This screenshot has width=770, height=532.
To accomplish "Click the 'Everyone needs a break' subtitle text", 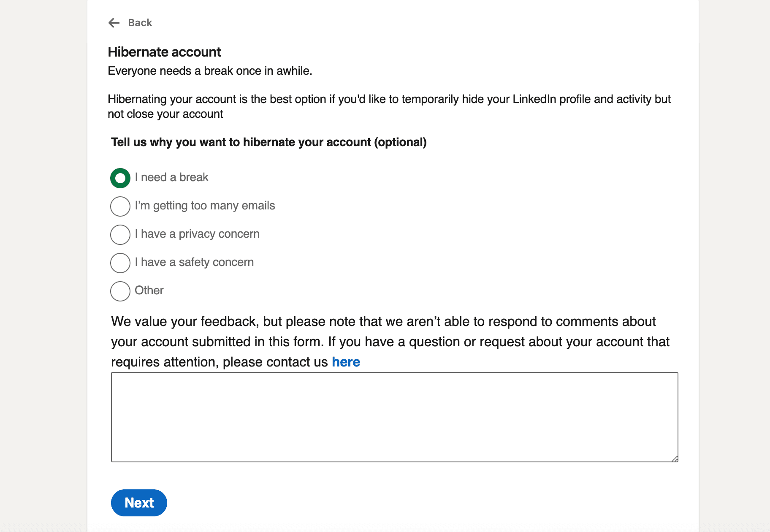I will pyautogui.click(x=210, y=71).
